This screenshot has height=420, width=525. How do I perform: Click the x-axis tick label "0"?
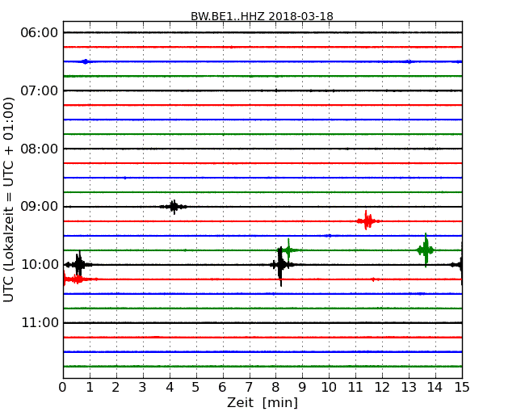pos(63,387)
